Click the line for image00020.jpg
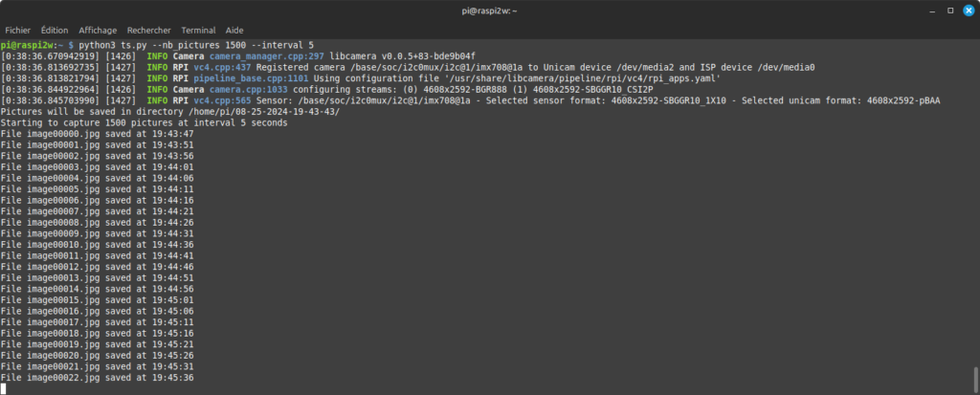The height and width of the screenshot is (395, 980). pos(97,356)
